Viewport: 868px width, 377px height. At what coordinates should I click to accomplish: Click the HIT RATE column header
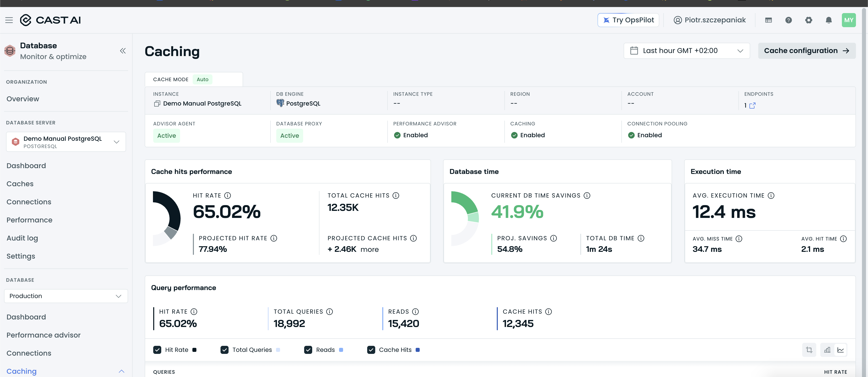(x=835, y=372)
